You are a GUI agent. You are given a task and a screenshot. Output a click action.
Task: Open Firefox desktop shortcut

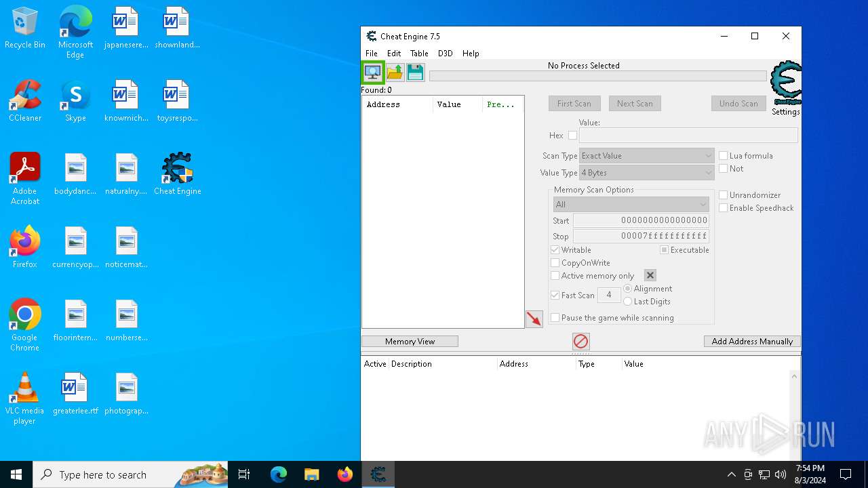[25, 247]
